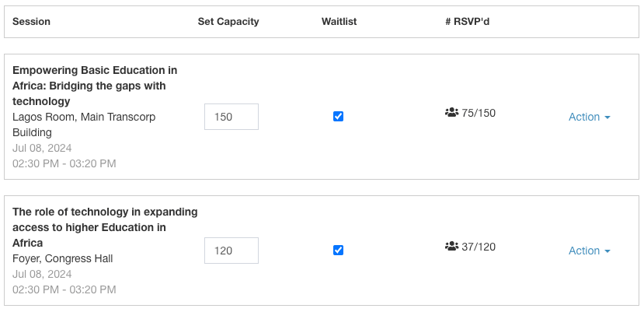
Task: Click the Waitlist column header
Action: tap(339, 22)
